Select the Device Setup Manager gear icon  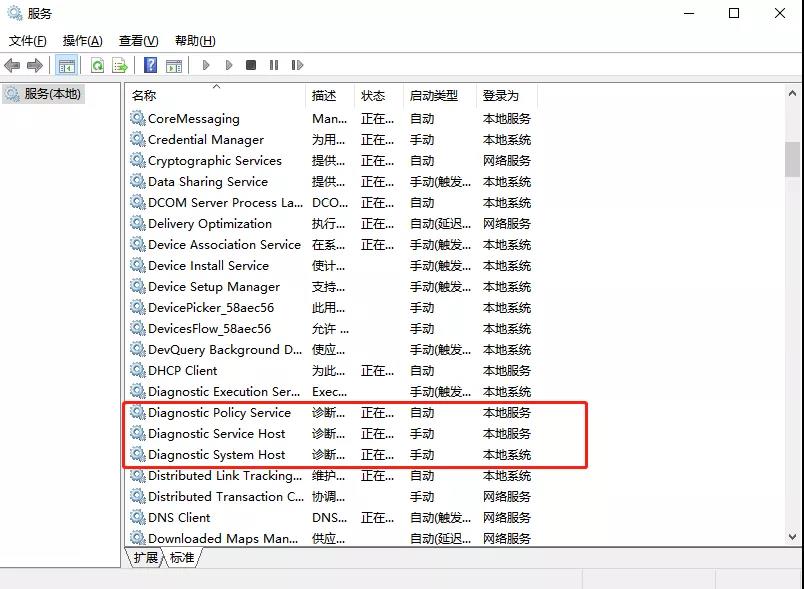pyautogui.click(x=137, y=287)
